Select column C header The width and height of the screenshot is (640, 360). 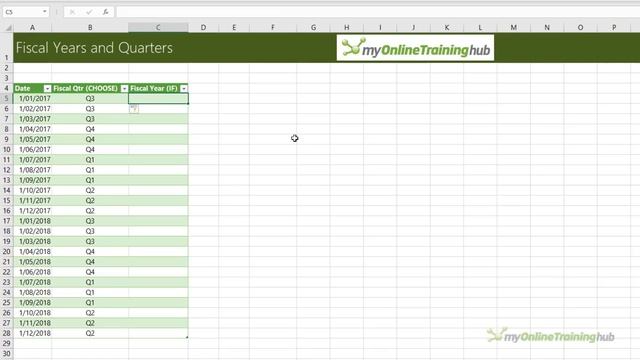click(158, 27)
